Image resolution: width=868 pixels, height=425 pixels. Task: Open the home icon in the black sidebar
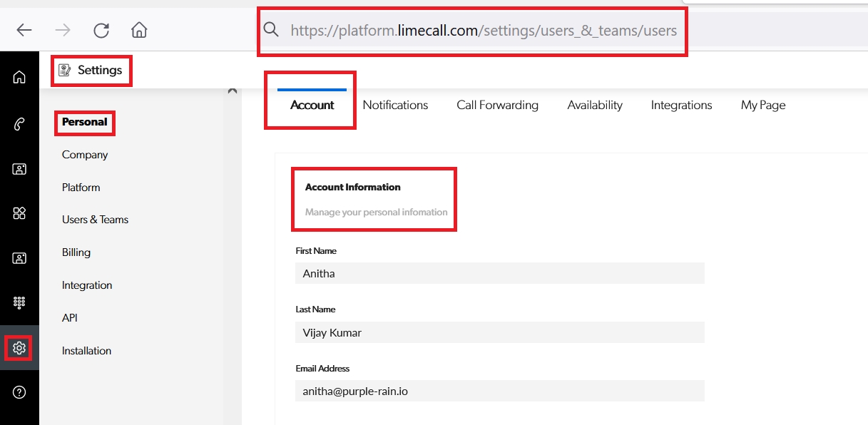[19, 77]
